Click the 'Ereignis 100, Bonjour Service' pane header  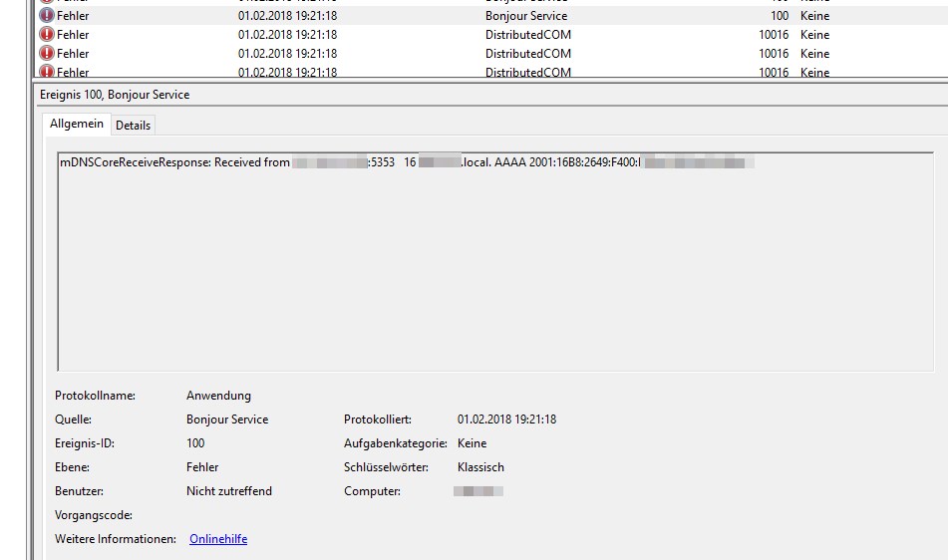[115, 95]
